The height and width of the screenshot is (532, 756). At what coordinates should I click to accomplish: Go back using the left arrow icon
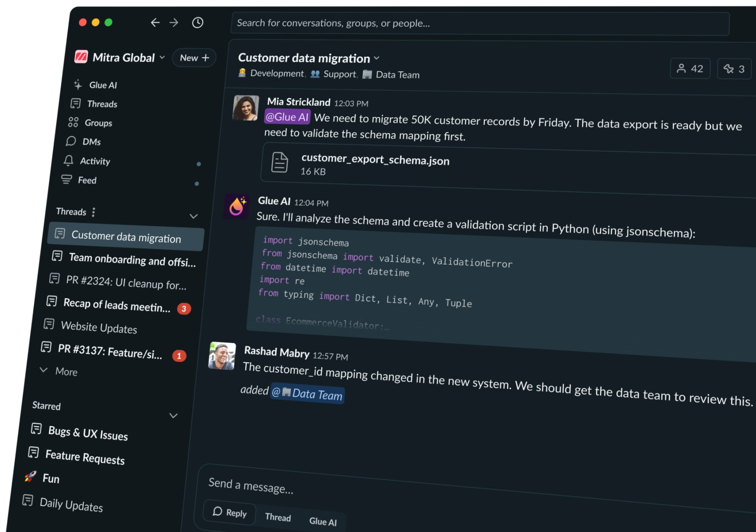point(155,22)
